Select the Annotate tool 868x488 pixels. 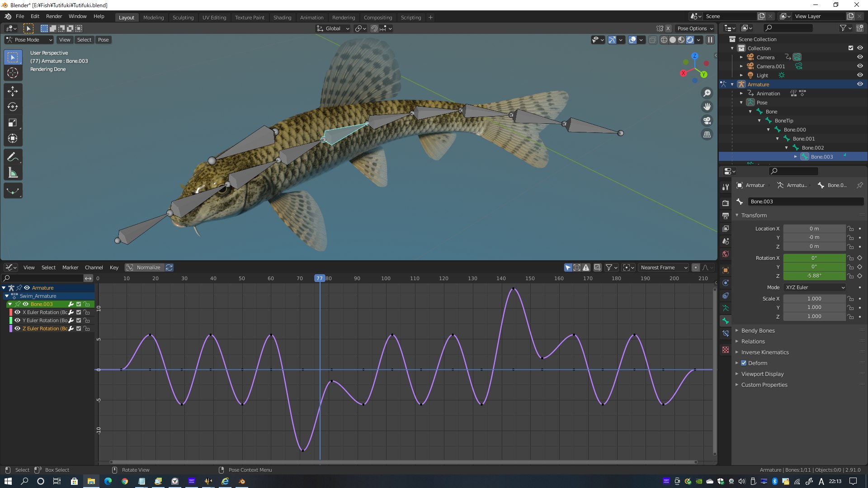coord(13,157)
